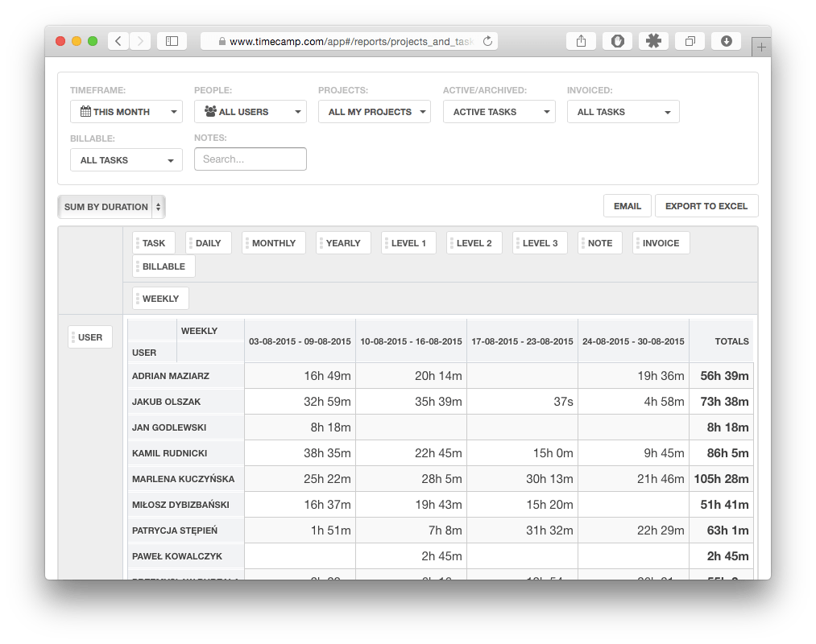The height and width of the screenshot is (644, 816).
Task: Show all tabs overview icon
Action: pos(690,41)
